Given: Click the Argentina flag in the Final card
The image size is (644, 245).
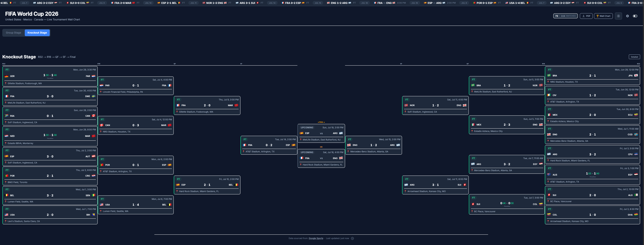Looking at the screenshot, I should [341, 133].
